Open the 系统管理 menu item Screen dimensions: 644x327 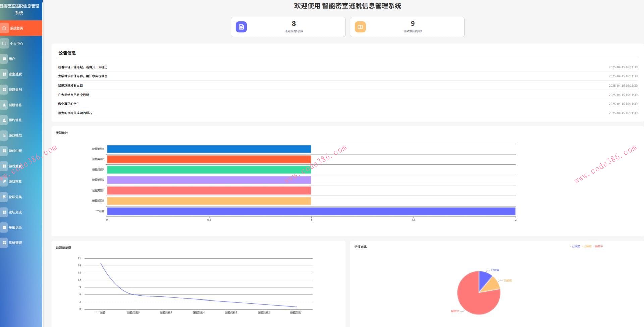tap(21, 243)
